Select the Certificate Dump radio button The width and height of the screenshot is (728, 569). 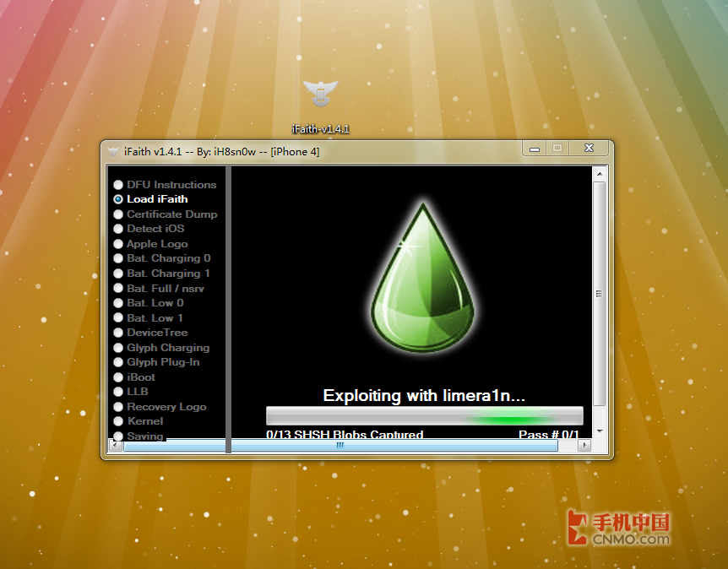coord(118,214)
